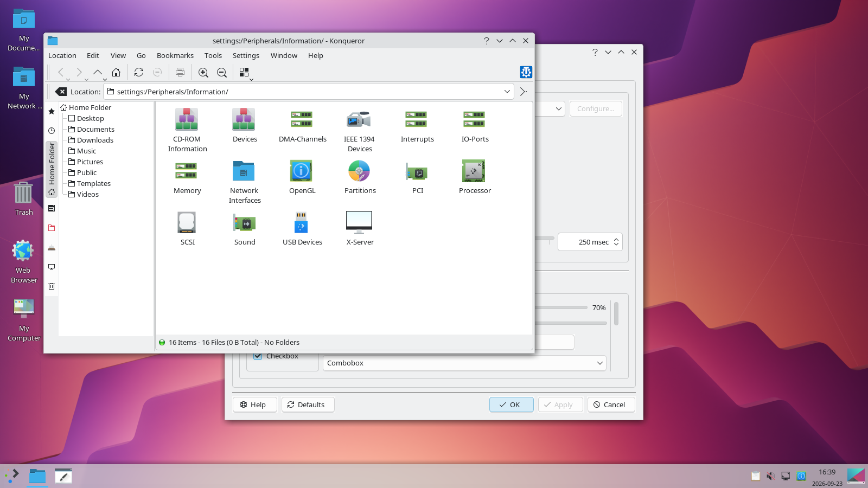Screen dimensions: 868x488
Task: Open the file manager in the taskbar
Action: pos(37,477)
